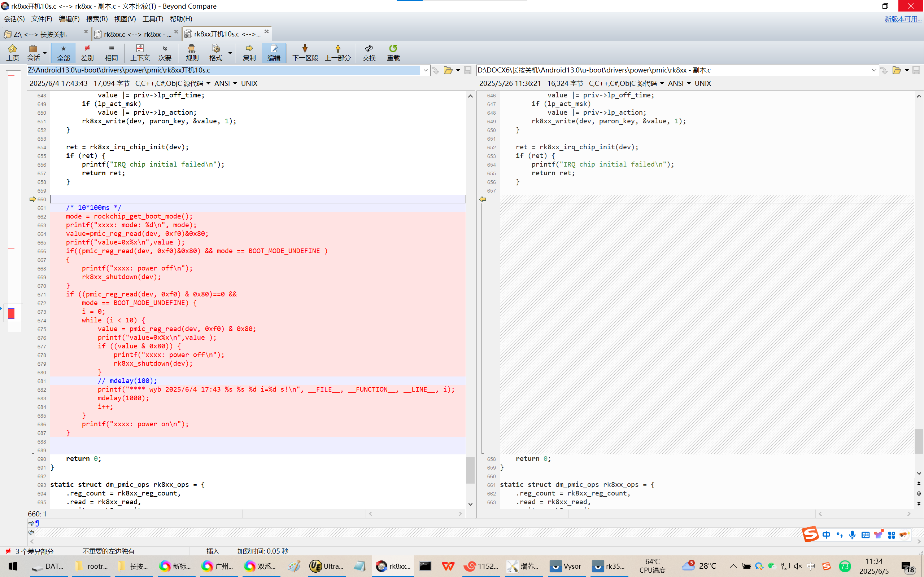This screenshot has height=577, width=924.
Task: Click the new version available (新版本可用) link
Action: point(903,19)
